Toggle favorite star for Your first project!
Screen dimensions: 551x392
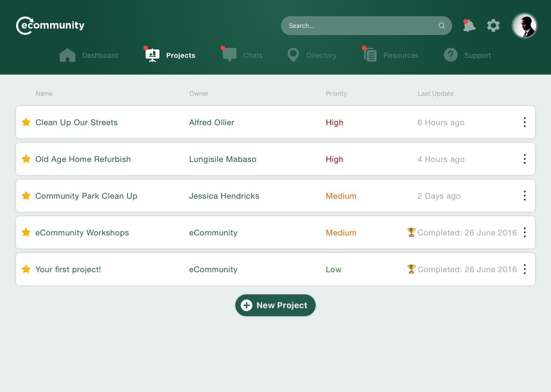tap(26, 269)
